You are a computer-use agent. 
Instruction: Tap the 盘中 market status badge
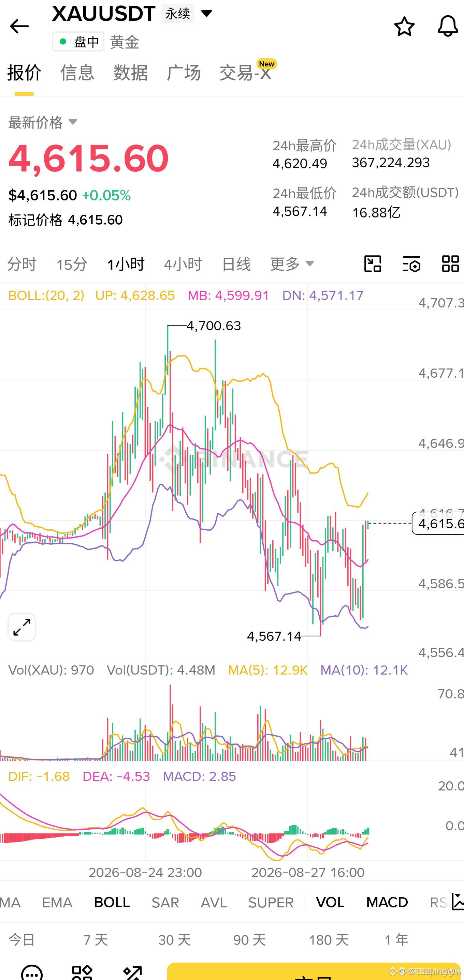click(x=78, y=42)
